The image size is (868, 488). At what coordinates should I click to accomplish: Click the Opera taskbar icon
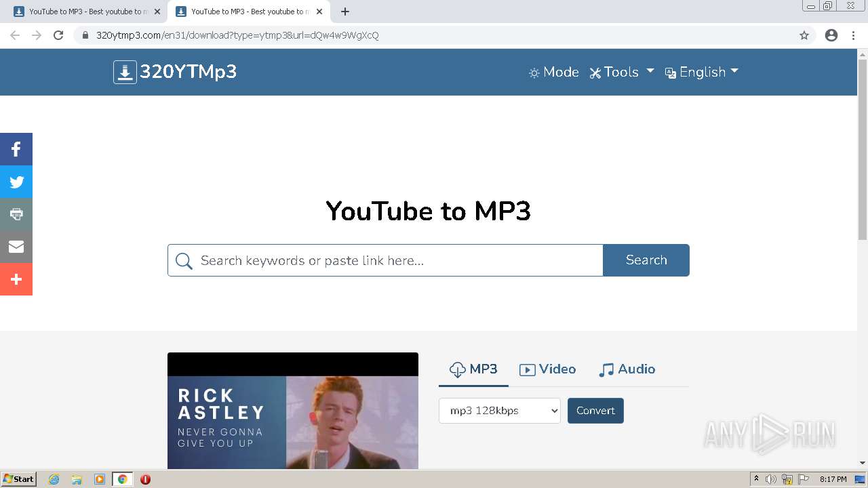[x=145, y=479]
